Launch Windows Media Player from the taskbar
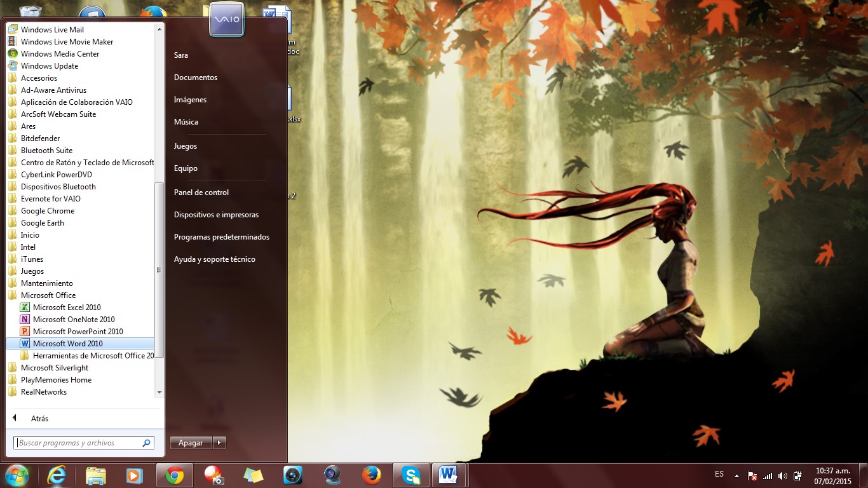The height and width of the screenshot is (488, 868). click(135, 475)
